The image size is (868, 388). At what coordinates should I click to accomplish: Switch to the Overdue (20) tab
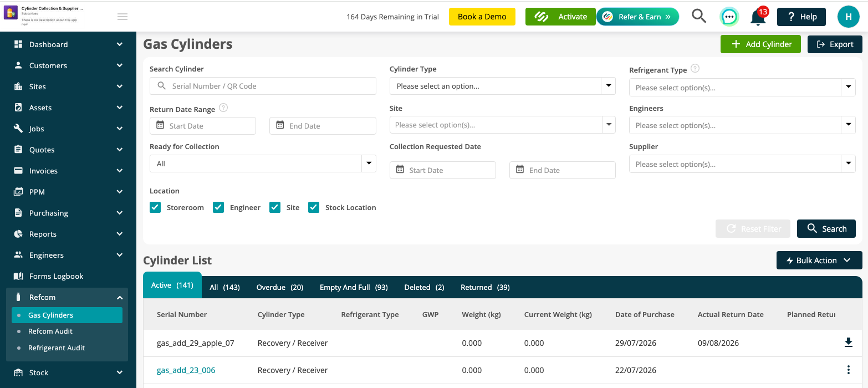(x=280, y=287)
